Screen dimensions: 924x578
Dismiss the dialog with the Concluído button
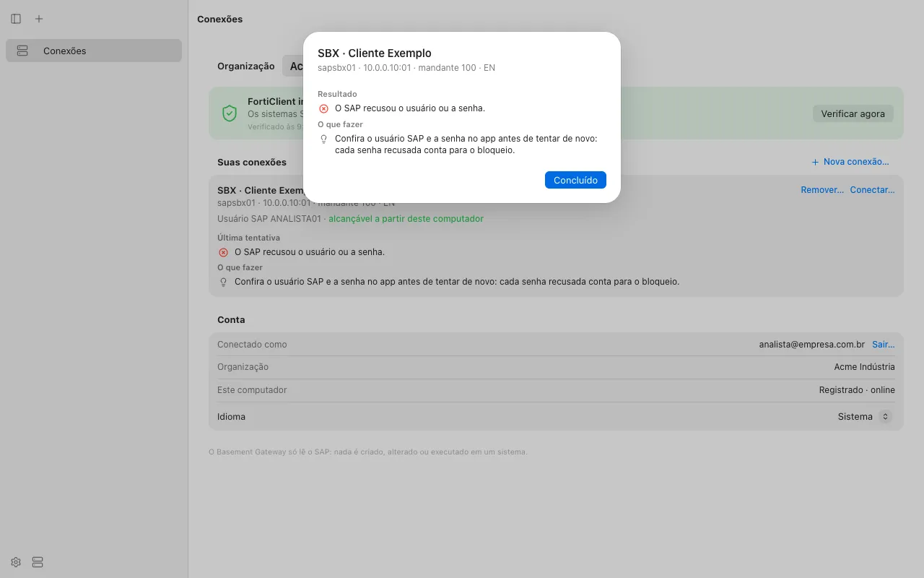coord(575,180)
